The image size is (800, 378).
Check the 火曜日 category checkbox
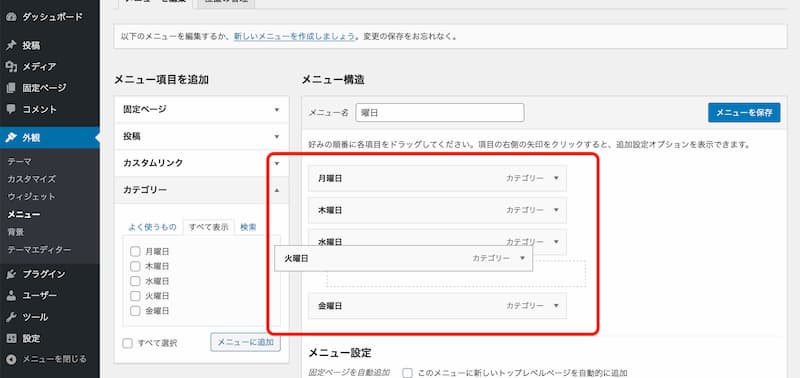pos(135,296)
